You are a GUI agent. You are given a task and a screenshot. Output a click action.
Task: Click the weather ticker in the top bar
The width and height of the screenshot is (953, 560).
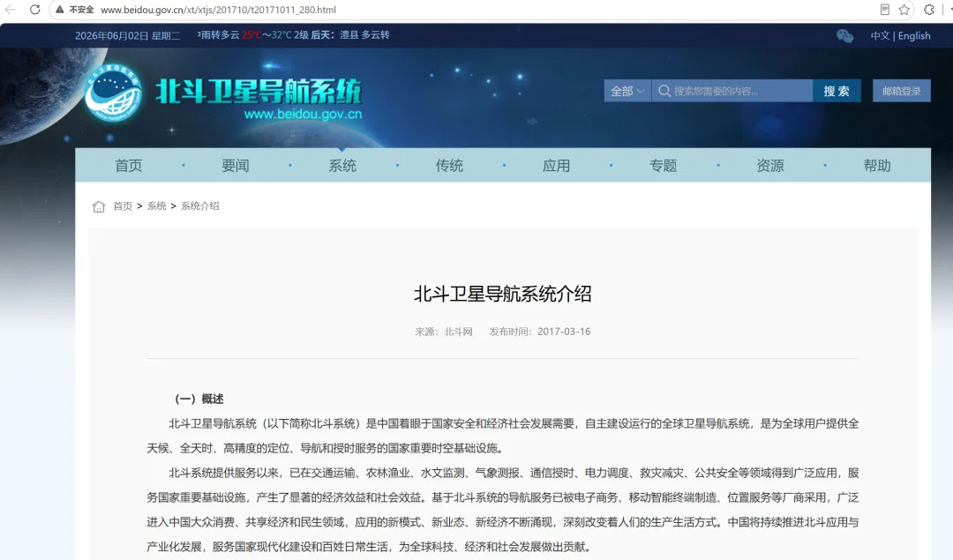pos(294,35)
